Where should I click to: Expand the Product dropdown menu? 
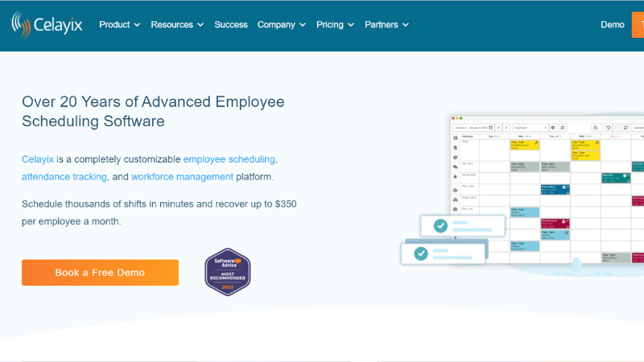click(x=119, y=25)
